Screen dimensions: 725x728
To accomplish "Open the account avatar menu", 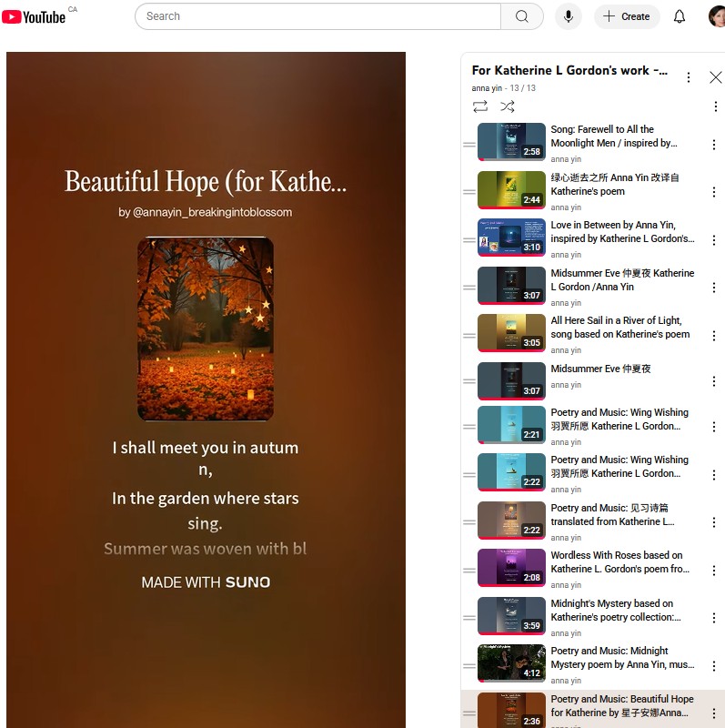I will pos(716,16).
